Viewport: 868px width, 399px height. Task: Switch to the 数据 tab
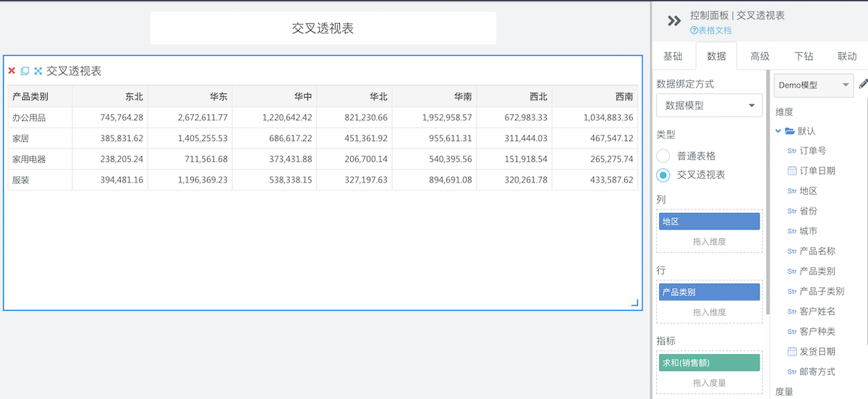(716, 56)
